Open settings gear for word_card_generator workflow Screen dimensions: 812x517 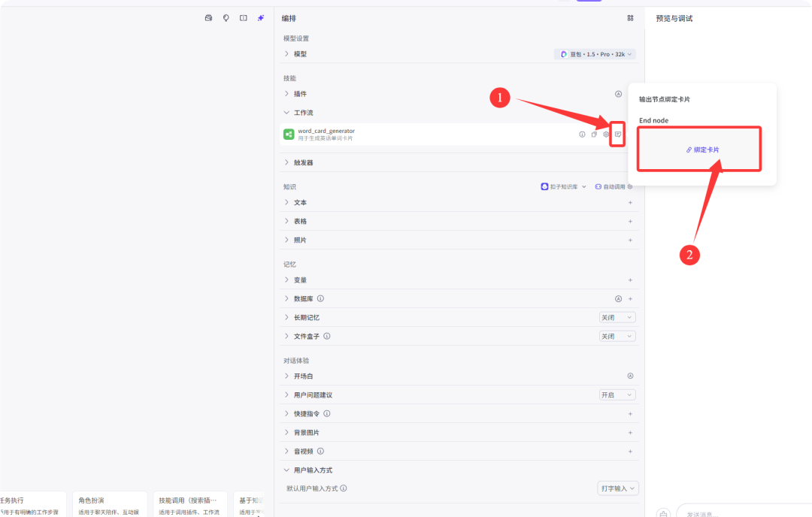coord(606,134)
